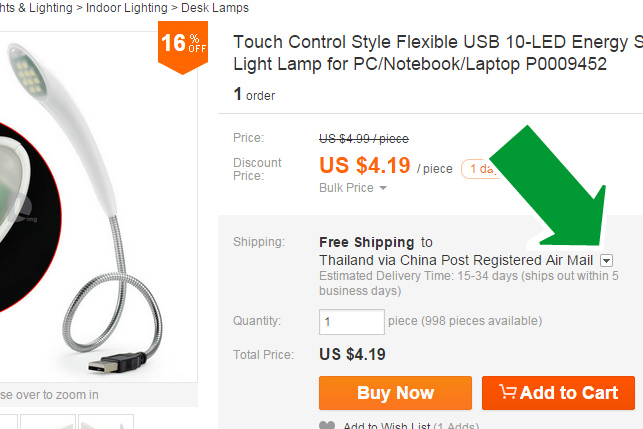The image size is (643, 429).
Task: Click the orange-outlined days-left badge beside the price
Action: (480, 169)
